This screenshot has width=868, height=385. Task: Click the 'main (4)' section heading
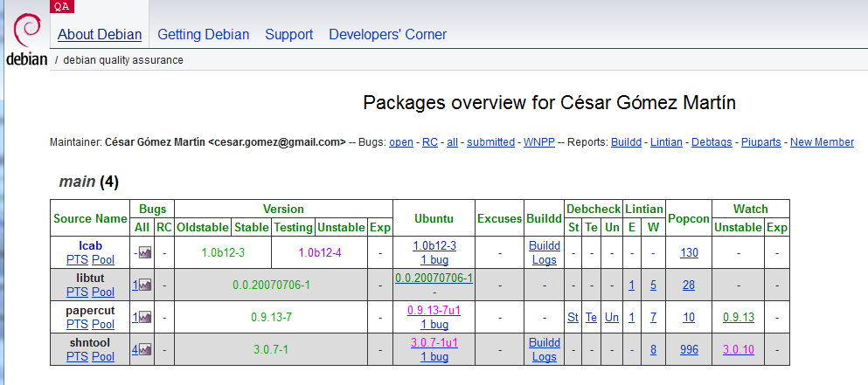tap(88, 182)
